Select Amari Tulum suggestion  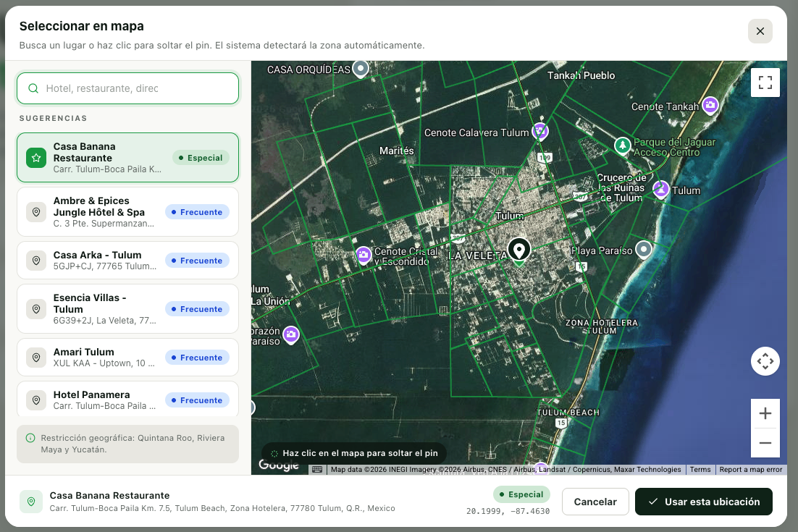127,357
